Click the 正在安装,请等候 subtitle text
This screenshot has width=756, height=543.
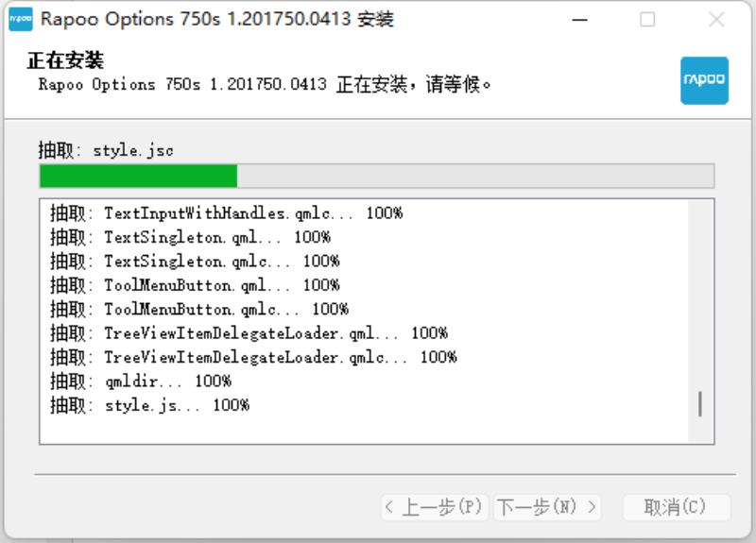pyautogui.click(x=265, y=84)
